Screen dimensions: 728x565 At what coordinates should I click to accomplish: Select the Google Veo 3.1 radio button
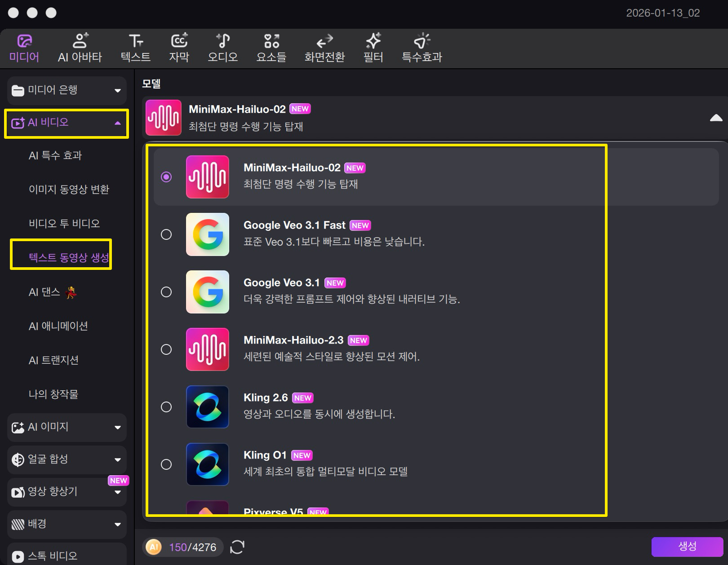coord(166,292)
